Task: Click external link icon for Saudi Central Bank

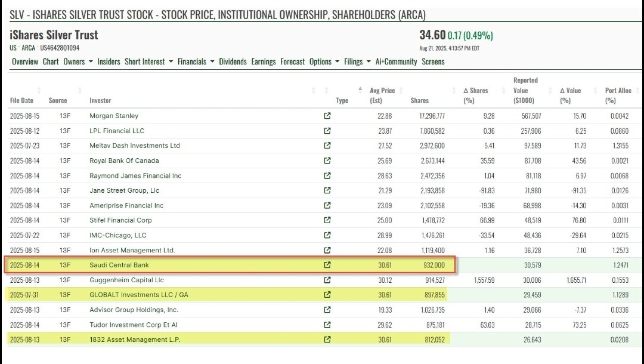Action: pyautogui.click(x=327, y=265)
